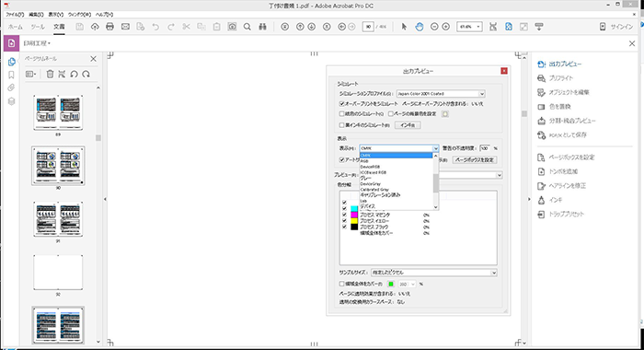Click the インキ button in dialog
This screenshot has height=350, width=644.
(x=408, y=125)
